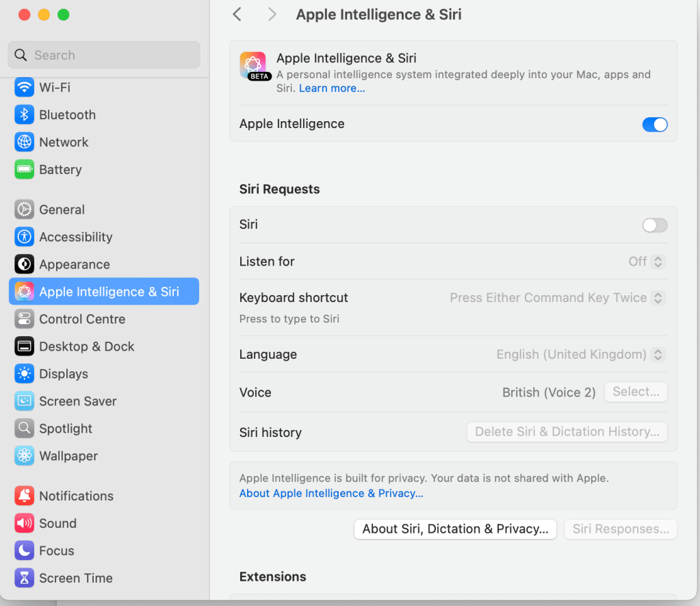Viewport: 700px width, 606px height.
Task: Disable the Apple Intelligence toggle
Action: click(654, 125)
